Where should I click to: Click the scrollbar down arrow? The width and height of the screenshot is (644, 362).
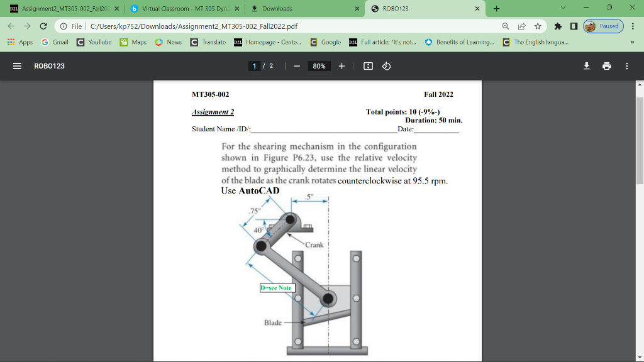coord(640,358)
